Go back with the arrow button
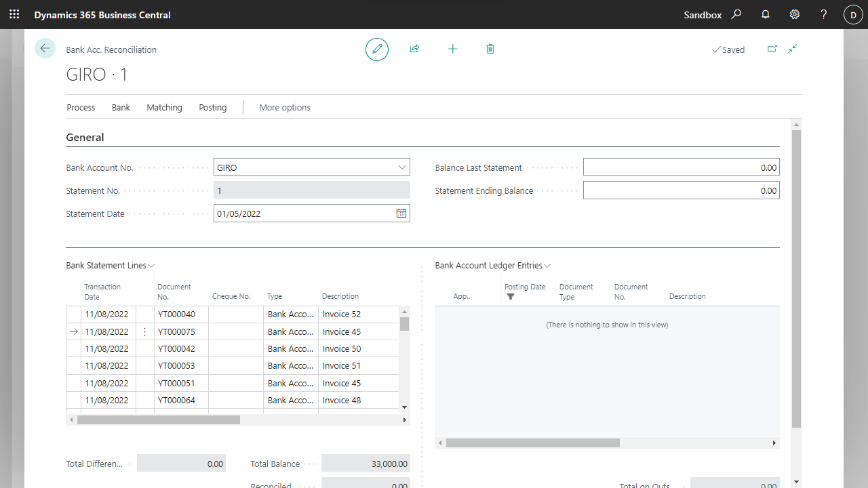The image size is (868, 488). click(x=45, y=48)
